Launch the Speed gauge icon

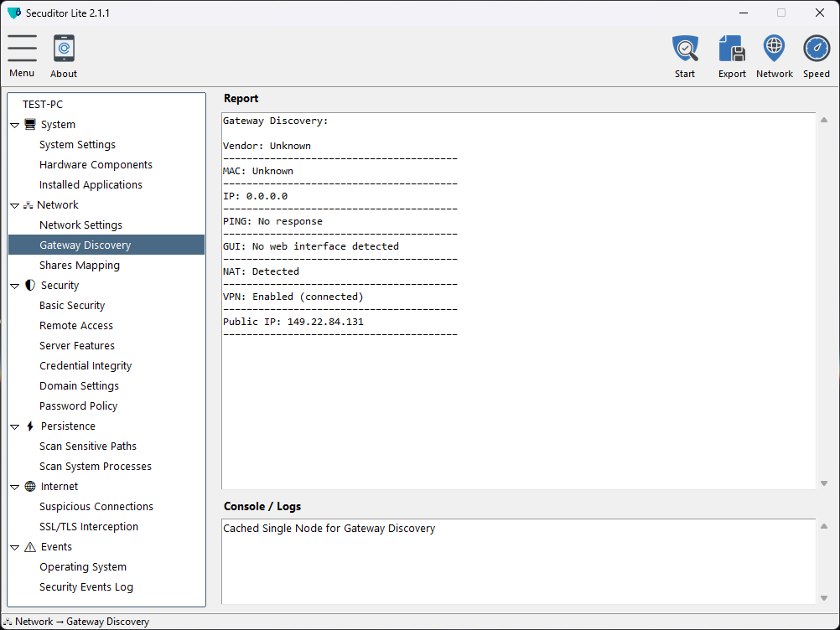(816, 49)
